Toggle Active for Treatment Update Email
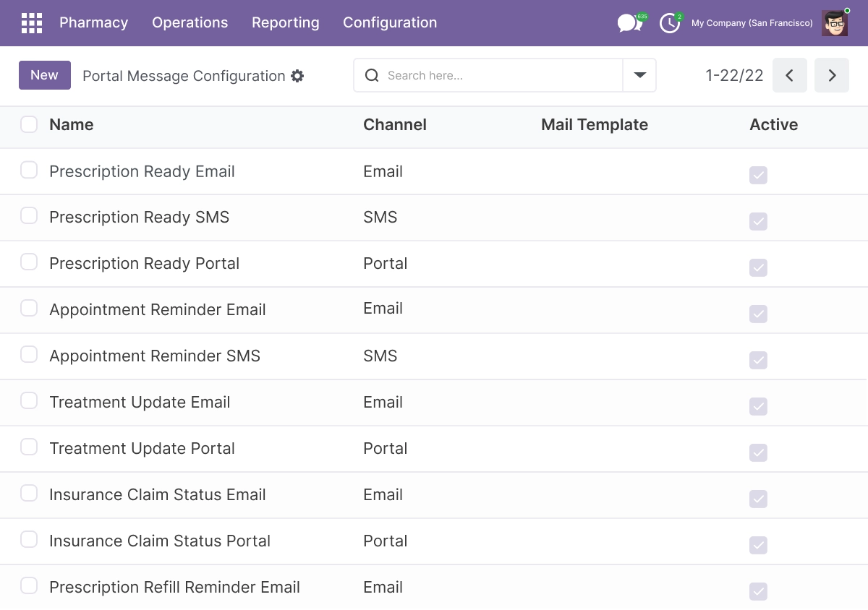 coord(758,406)
